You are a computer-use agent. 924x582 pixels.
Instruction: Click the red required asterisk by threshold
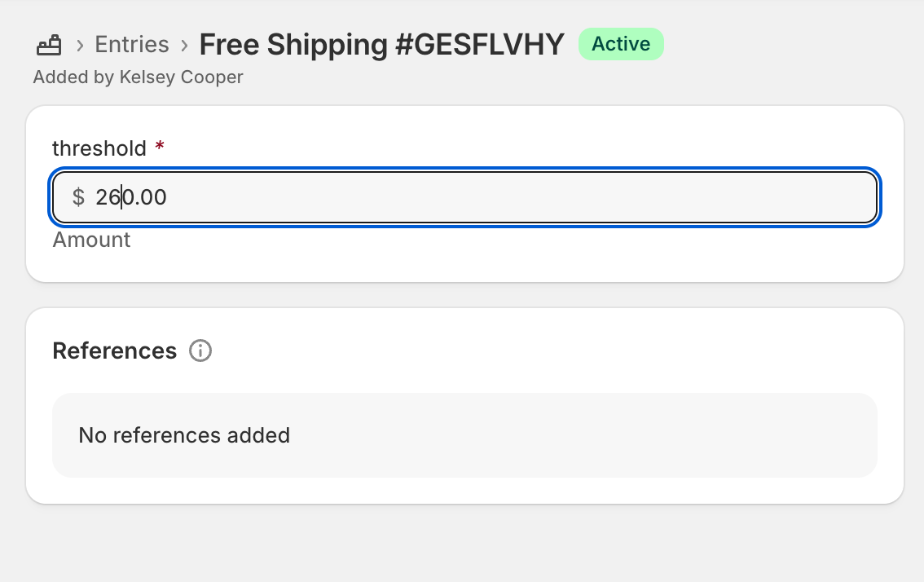coord(160,146)
